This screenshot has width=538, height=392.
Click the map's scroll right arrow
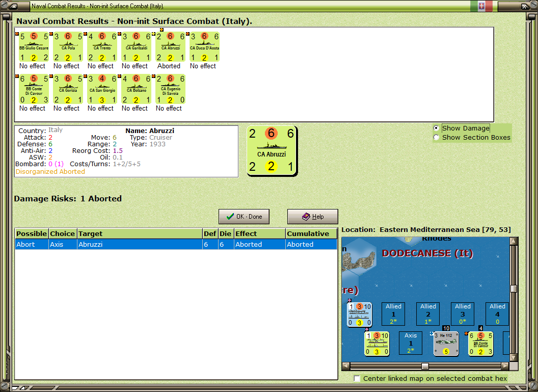(505, 366)
